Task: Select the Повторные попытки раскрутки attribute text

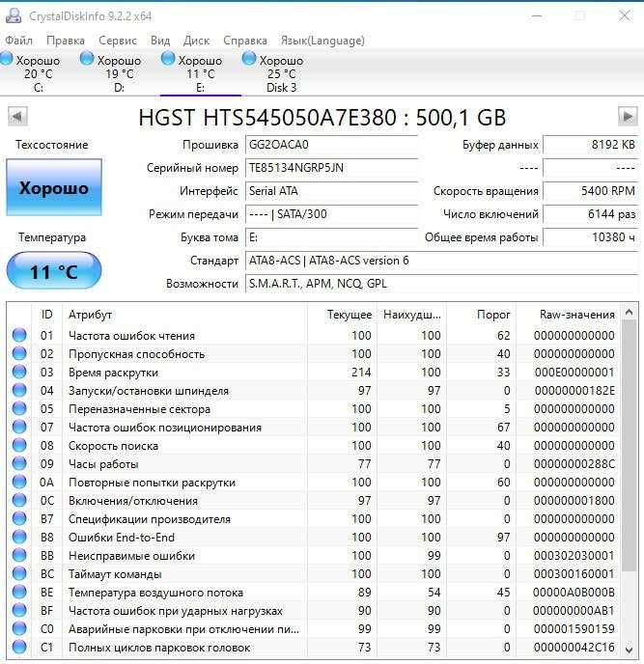Action: 153,483
